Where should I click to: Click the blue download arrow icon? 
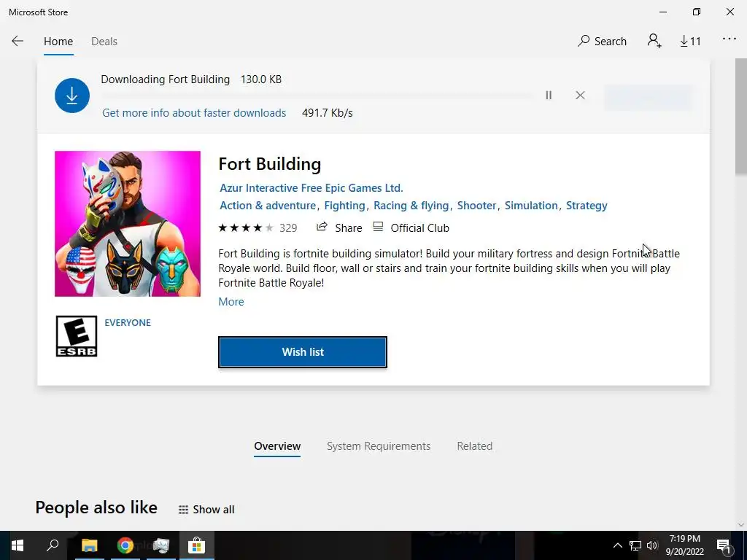72,96
